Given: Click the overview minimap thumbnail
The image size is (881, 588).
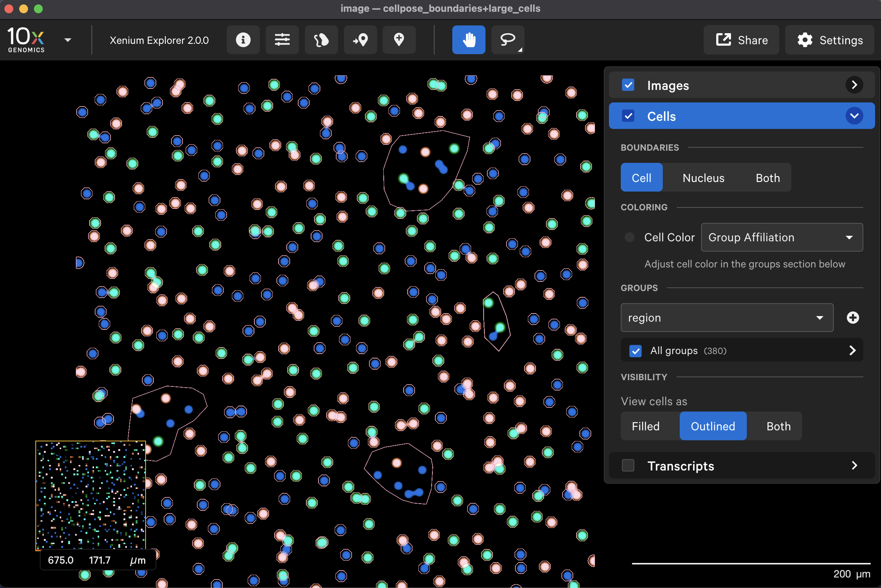Looking at the screenshot, I should tap(90, 495).
